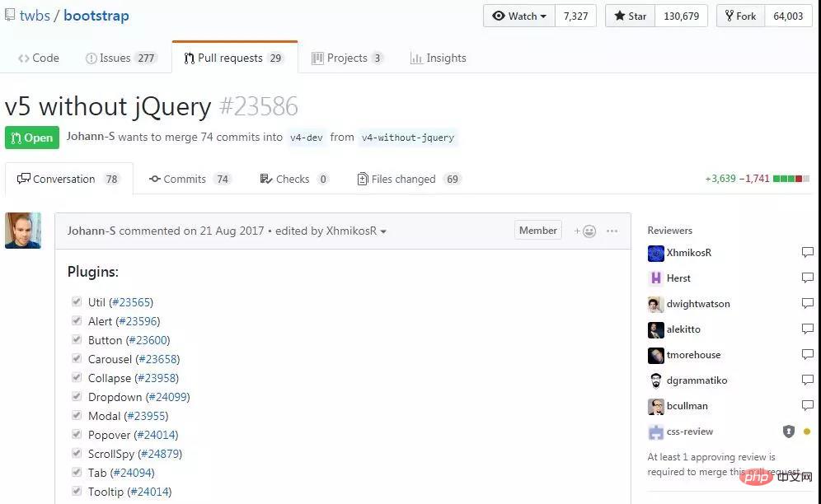This screenshot has width=821, height=504.
Task: Click Johann-S avatar thumbnail
Action: tap(23, 231)
